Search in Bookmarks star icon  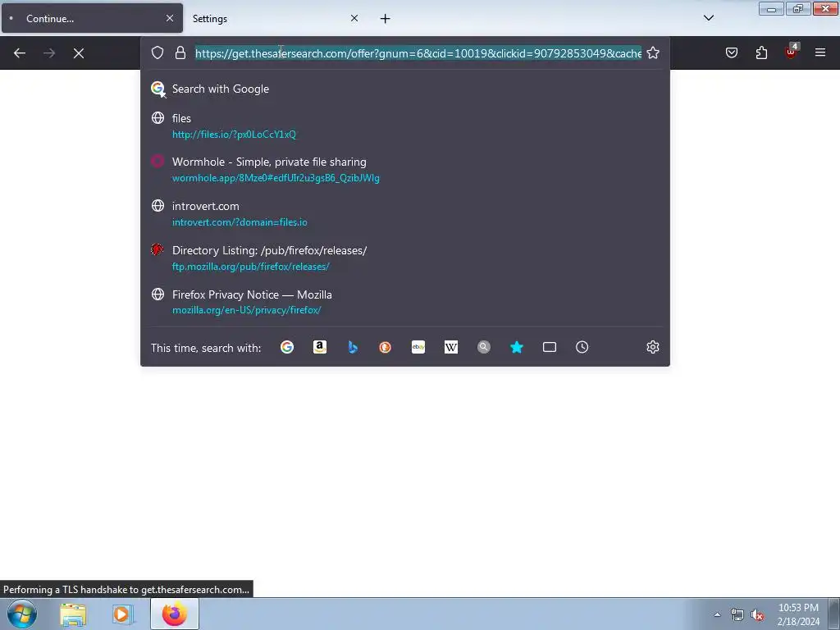pos(517,347)
